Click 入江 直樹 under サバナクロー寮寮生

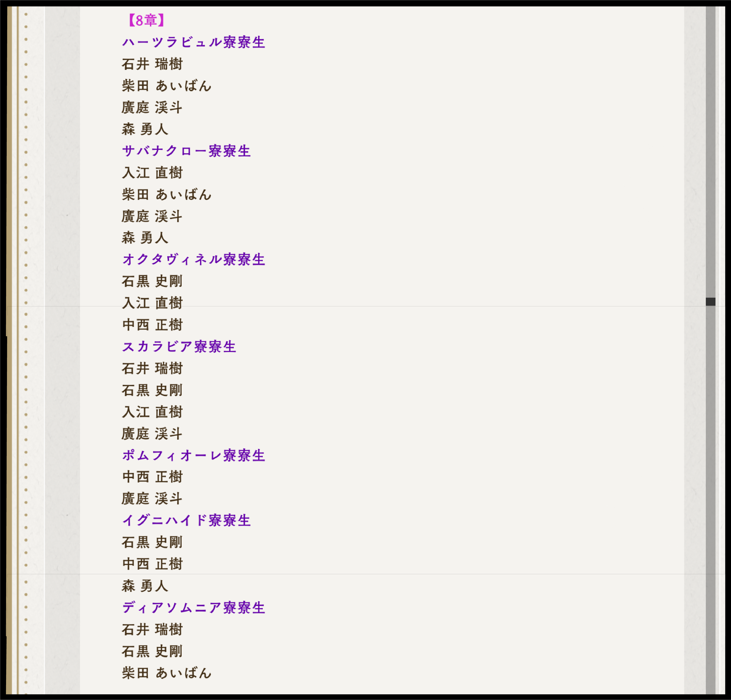(152, 173)
